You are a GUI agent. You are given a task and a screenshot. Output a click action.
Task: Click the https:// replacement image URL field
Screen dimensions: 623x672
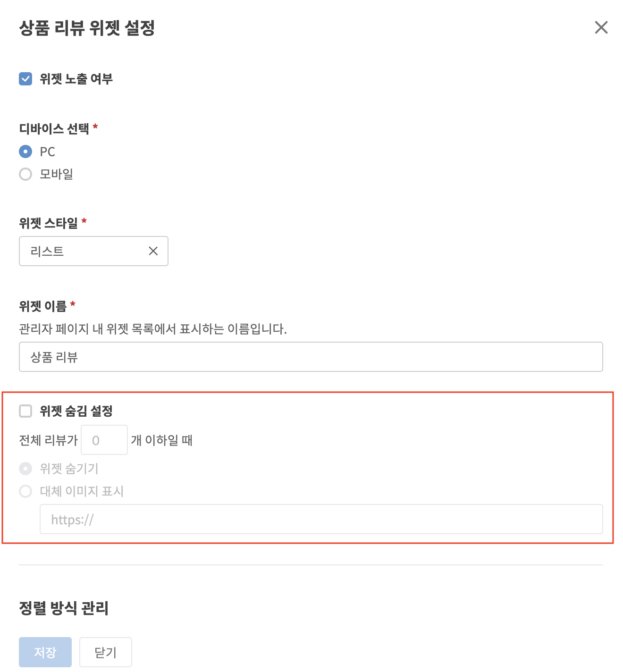click(x=321, y=519)
